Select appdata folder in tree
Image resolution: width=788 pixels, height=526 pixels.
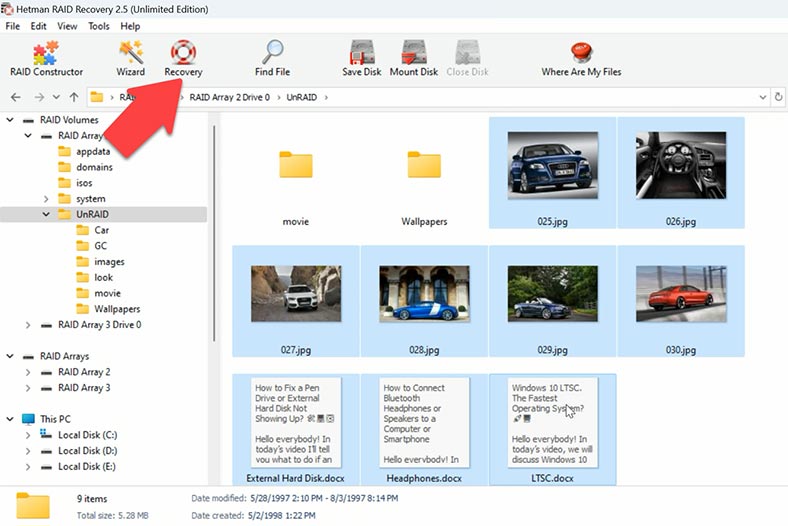click(93, 151)
